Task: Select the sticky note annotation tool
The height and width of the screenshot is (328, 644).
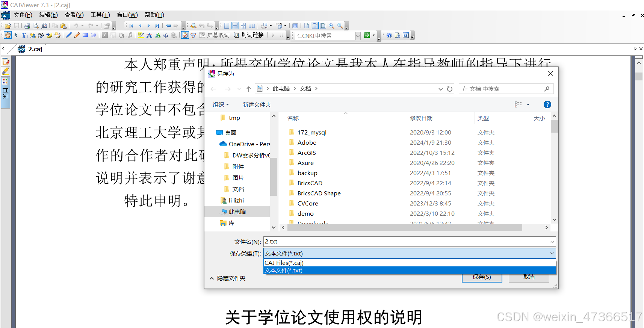Action: click(x=49, y=35)
